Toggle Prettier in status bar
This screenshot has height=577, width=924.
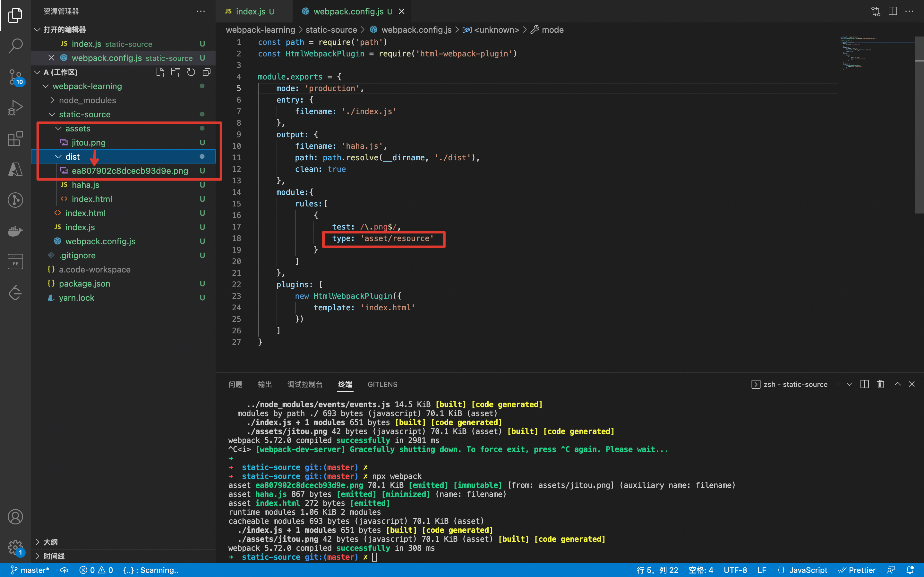pos(857,570)
